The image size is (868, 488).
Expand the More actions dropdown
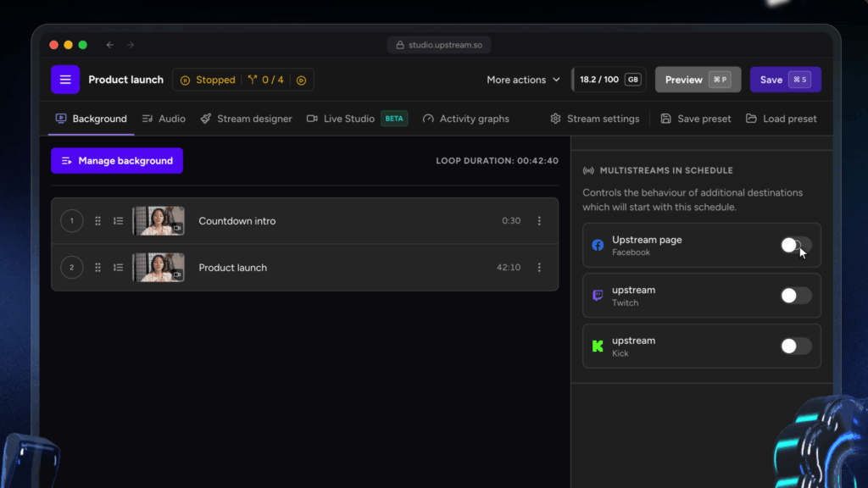pos(523,80)
